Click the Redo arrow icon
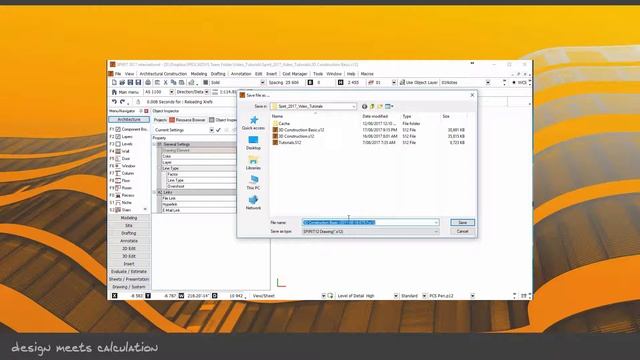 coord(122,102)
